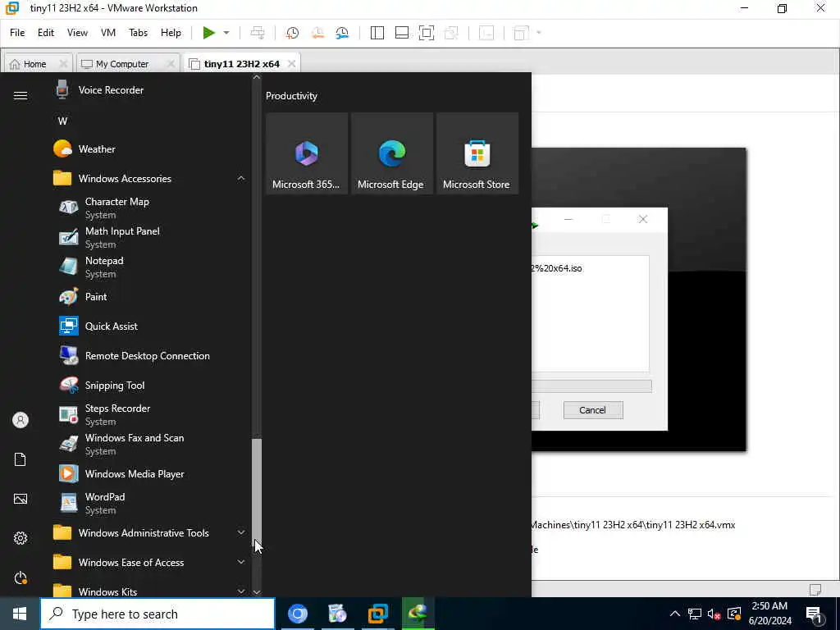Screen dimensions: 840x630
Task: Open the Microsoft 365 tile
Action: 307,153
